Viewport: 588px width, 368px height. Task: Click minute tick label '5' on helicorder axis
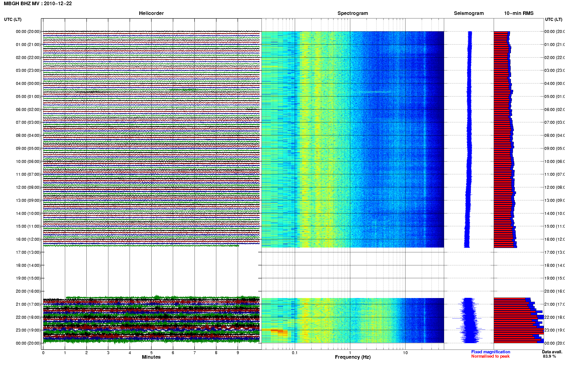coord(151,353)
